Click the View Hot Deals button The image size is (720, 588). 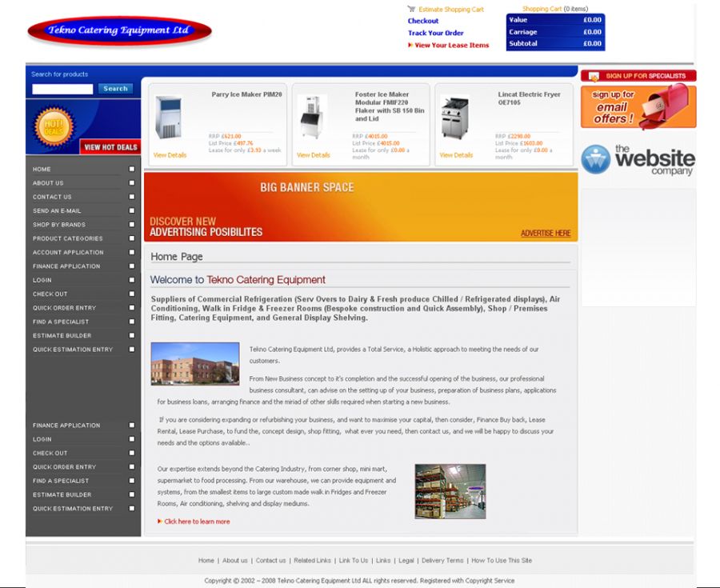click(110, 147)
